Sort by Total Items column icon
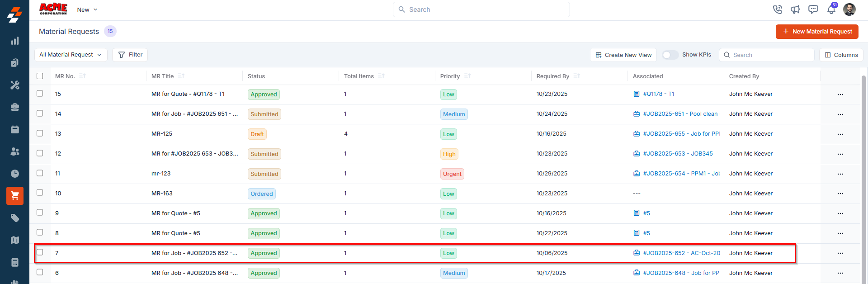Image resolution: width=868 pixels, height=284 pixels. point(381,76)
